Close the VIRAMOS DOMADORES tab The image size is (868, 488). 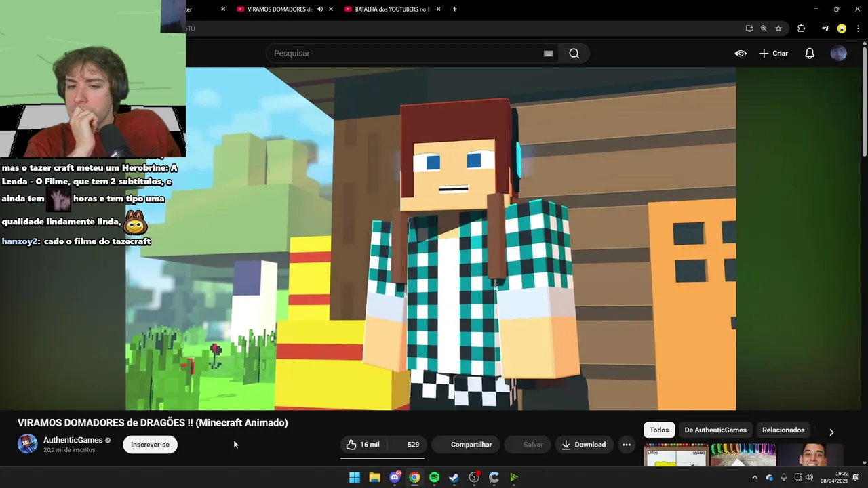point(331,9)
